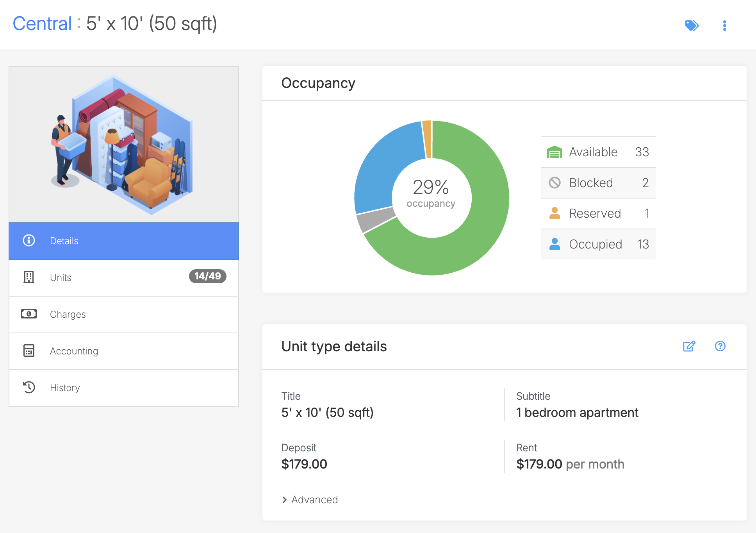Click the storage unit illustration image
The image size is (756, 533).
123,145
